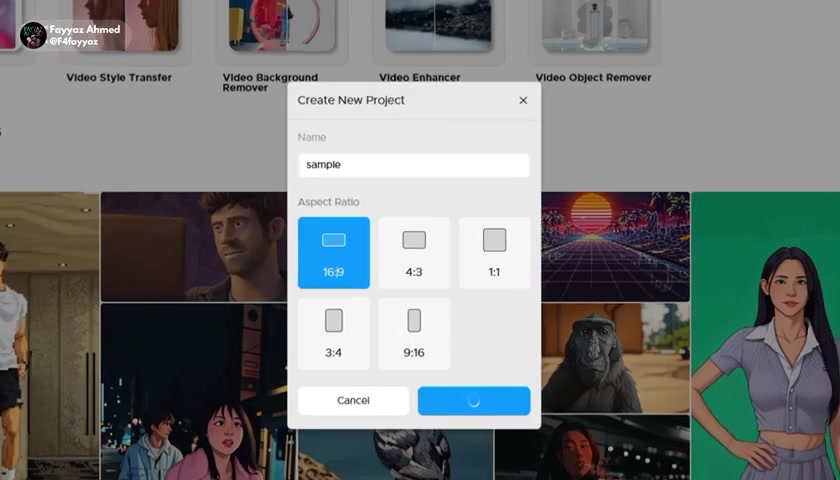Open the Video Enhancer tool
This screenshot has height=480, width=840.
[x=419, y=78]
